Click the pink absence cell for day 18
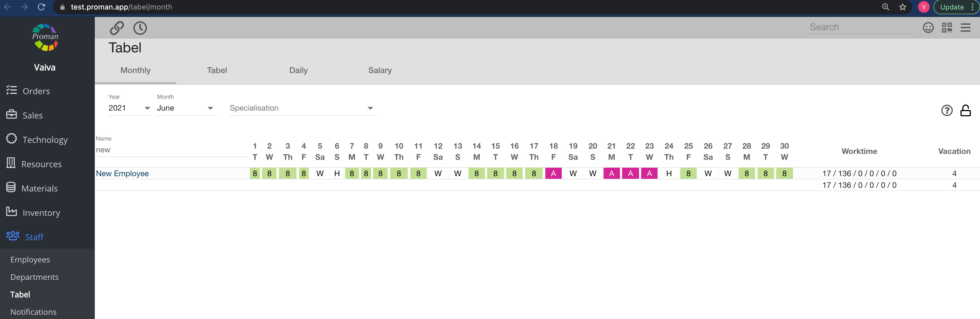The image size is (980, 319). coord(553,173)
